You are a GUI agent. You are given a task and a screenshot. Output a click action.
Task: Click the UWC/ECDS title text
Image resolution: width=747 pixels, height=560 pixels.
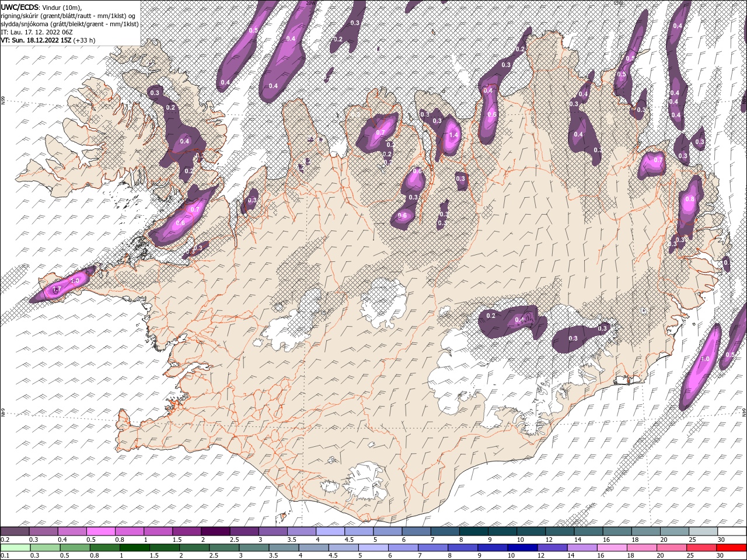(19, 7)
